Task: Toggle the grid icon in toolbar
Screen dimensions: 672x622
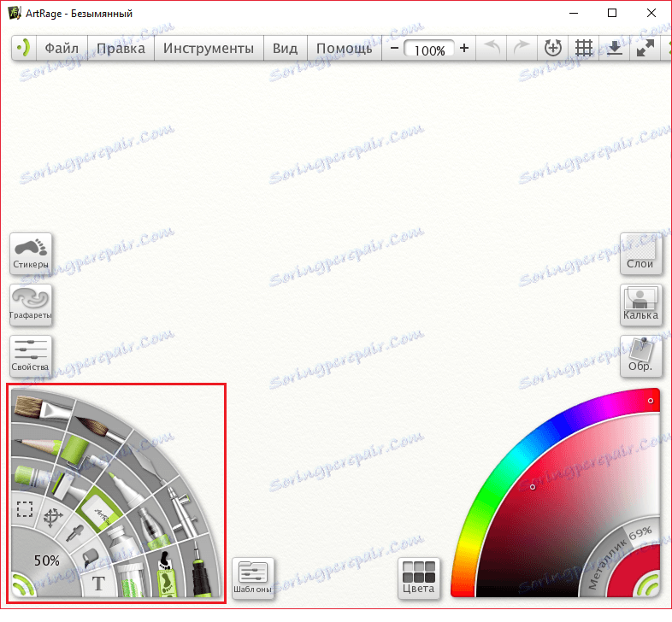Action: coord(584,48)
